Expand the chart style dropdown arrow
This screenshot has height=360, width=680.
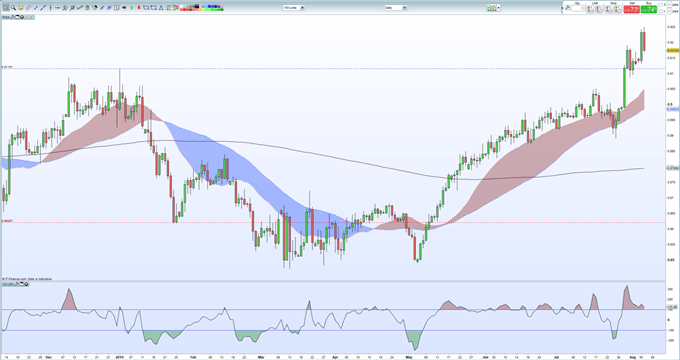click(x=499, y=8)
